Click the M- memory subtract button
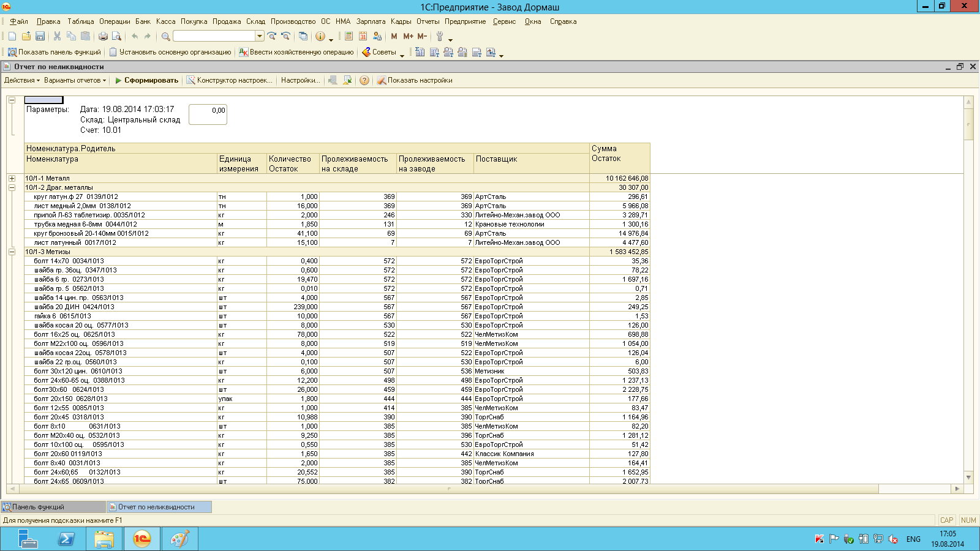The height and width of the screenshot is (551, 980). point(422,37)
